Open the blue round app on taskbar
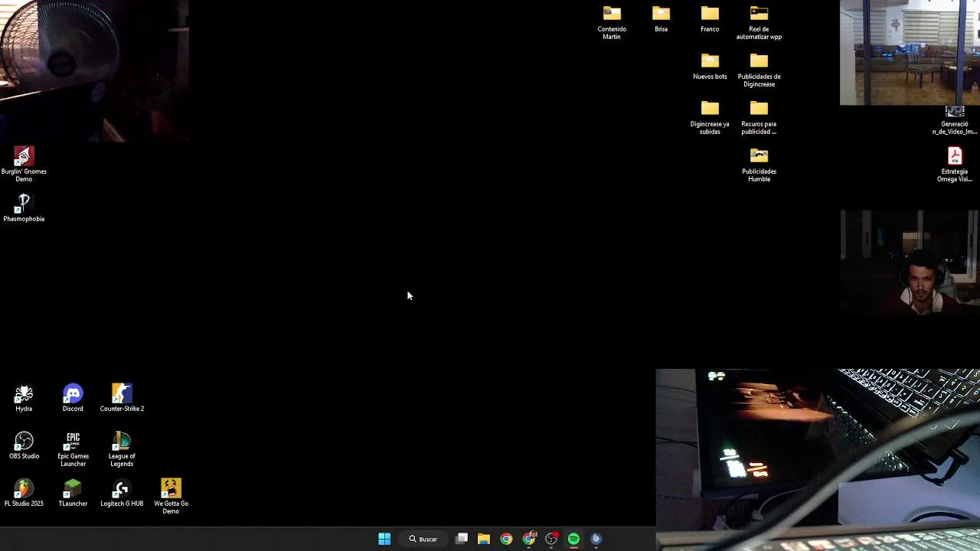The image size is (980, 551). pyautogui.click(x=596, y=539)
